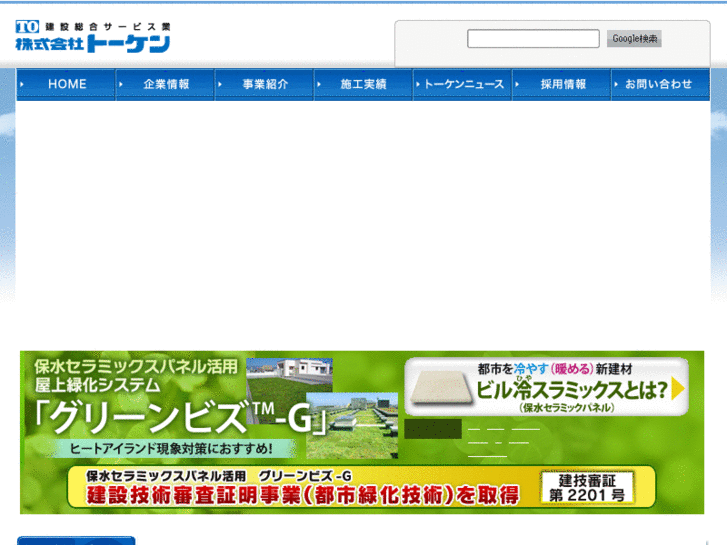Image resolution: width=727 pixels, height=545 pixels.
Task: Click the ceramic panel product image
Action: [441, 388]
